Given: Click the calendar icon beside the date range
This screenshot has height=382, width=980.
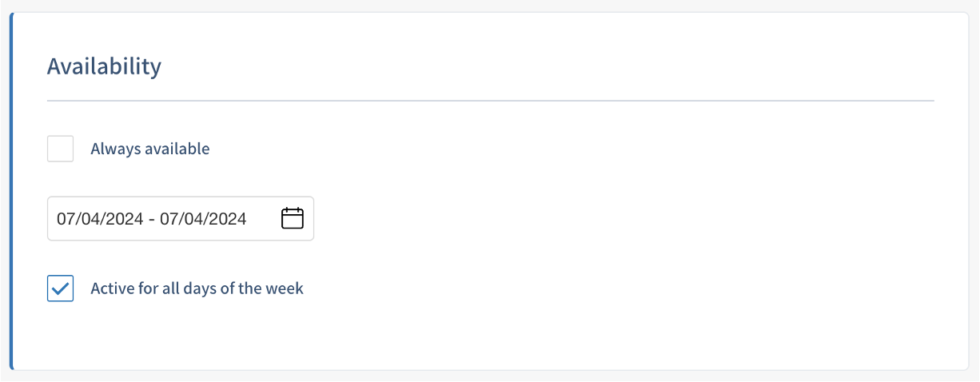Looking at the screenshot, I should (x=293, y=218).
